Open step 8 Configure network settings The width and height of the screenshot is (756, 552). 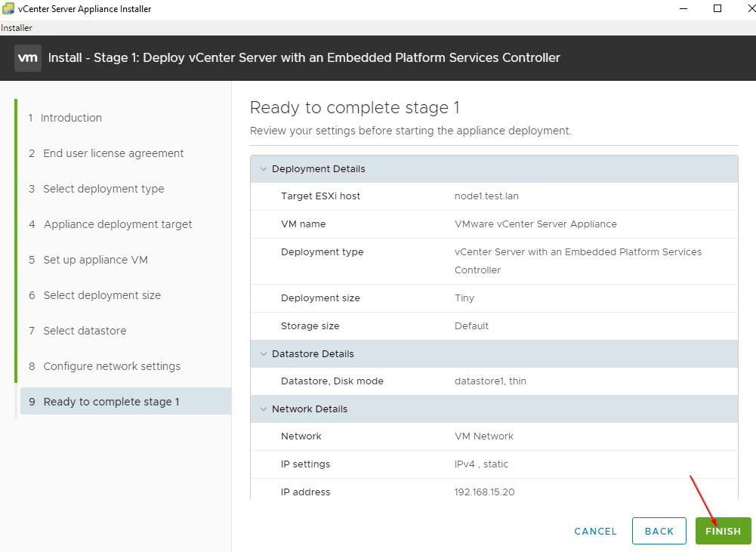pyautogui.click(x=104, y=366)
